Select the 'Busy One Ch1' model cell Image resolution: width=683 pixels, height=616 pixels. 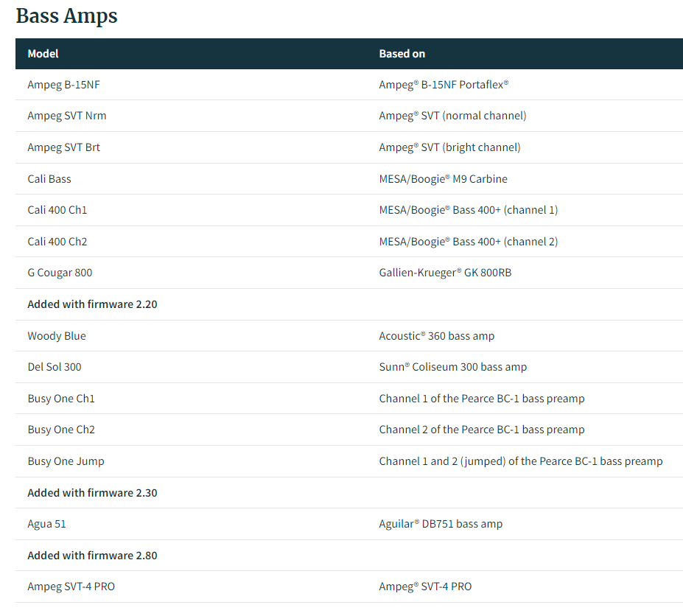tap(61, 399)
